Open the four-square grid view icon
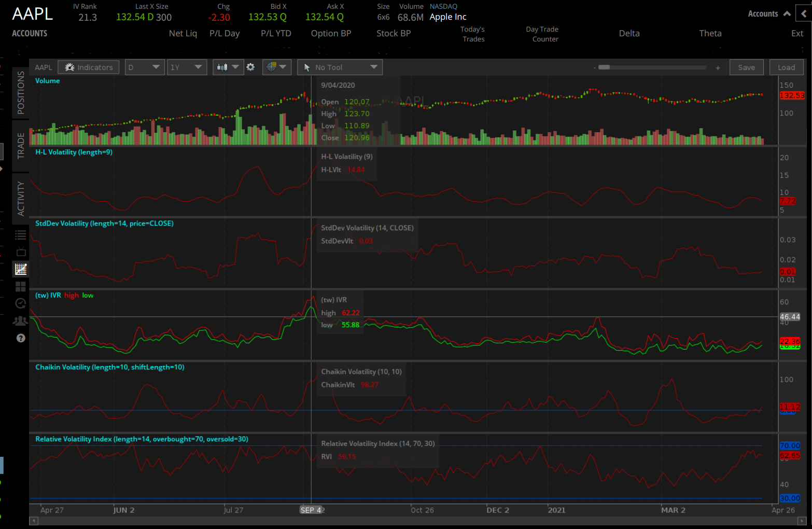This screenshot has height=529, width=812. pos(21,287)
